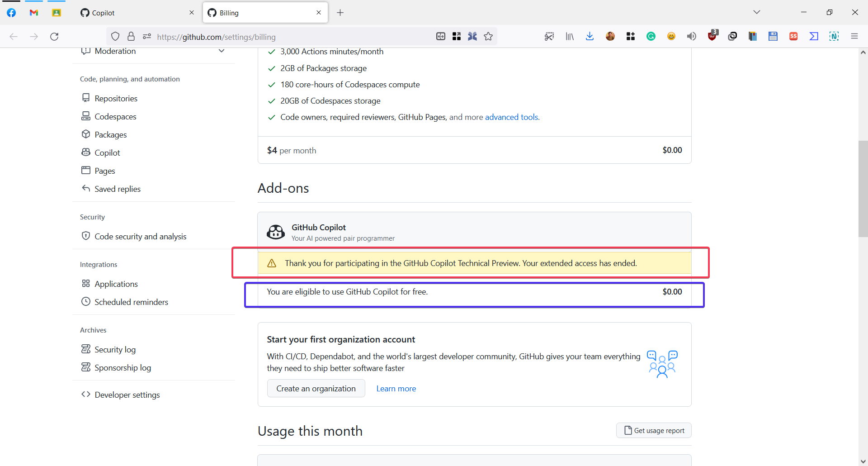The width and height of the screenshot is (868, 466).
Task: Open the advanced tools link
Action: tap(511, 117)
